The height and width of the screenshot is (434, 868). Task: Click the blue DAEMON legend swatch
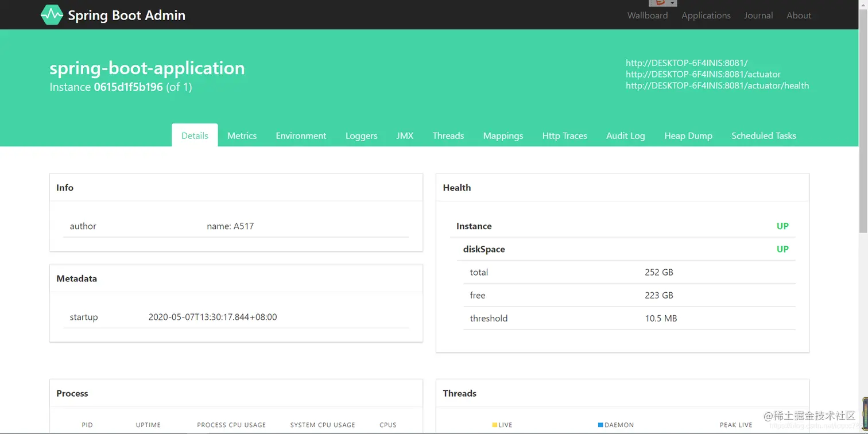click(x=600, y=425)
